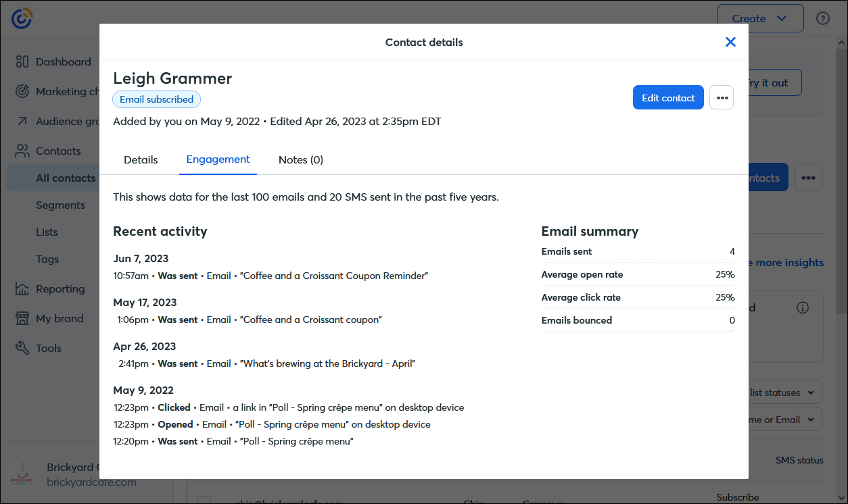
Task: Switch to the Details tab
Action: pos(141,160)
